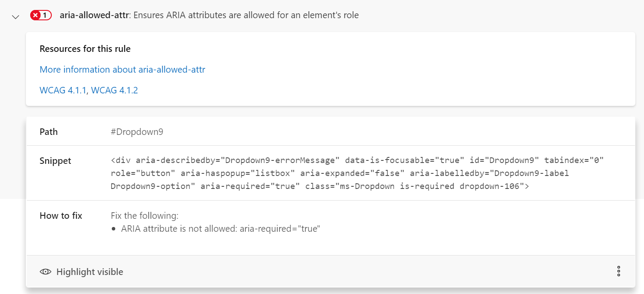
Task: Follow the WCAG 4.1.2 link
Action: 114,90
